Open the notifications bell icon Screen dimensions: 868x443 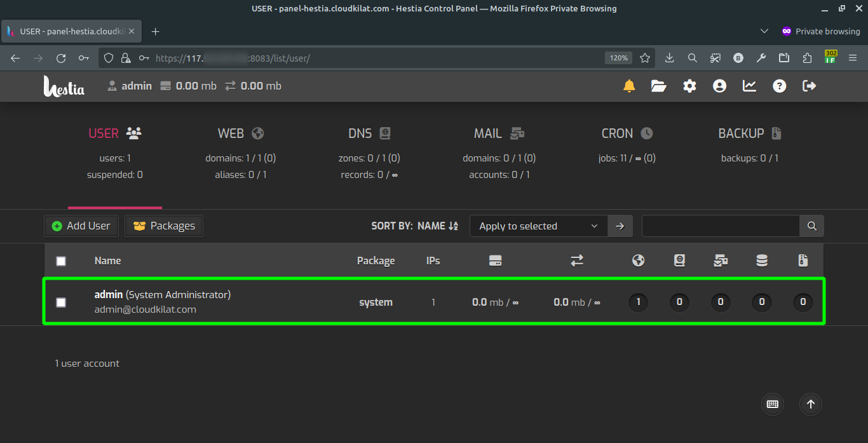coord(629,86)
